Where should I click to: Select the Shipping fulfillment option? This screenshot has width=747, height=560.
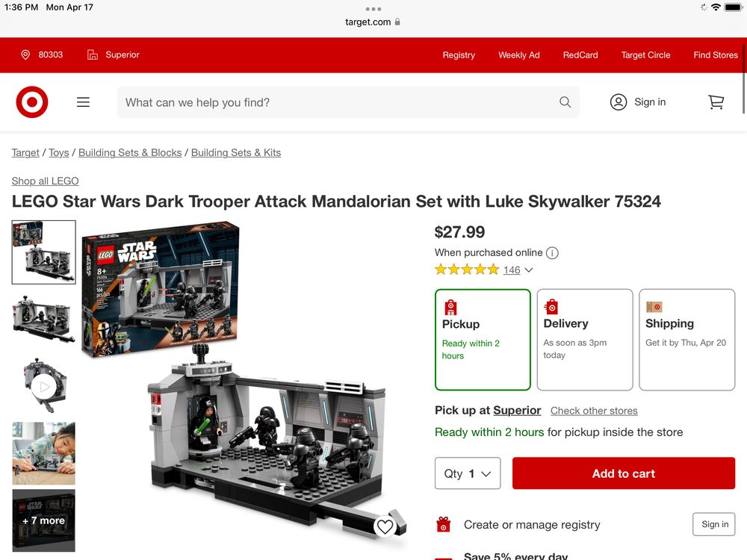686,340
